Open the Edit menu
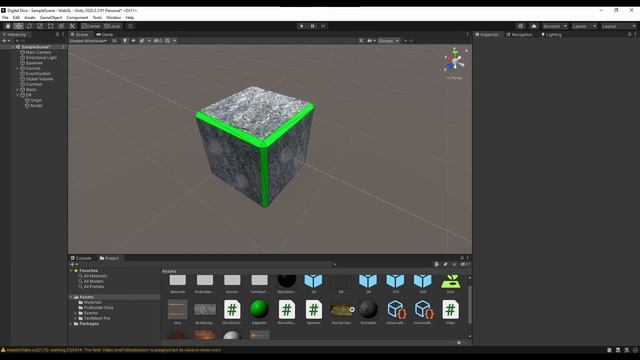This screenshot has width=640, height=360. coord(16,18)
